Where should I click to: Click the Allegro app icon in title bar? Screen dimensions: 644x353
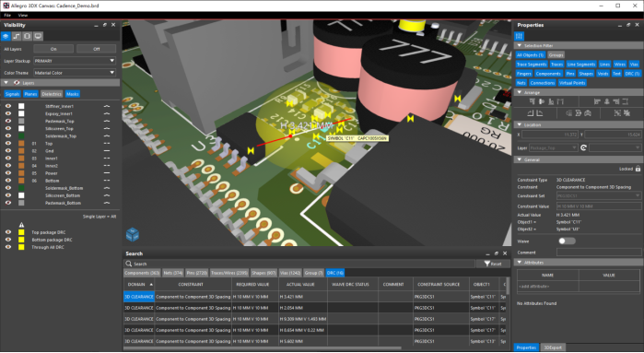6,6
